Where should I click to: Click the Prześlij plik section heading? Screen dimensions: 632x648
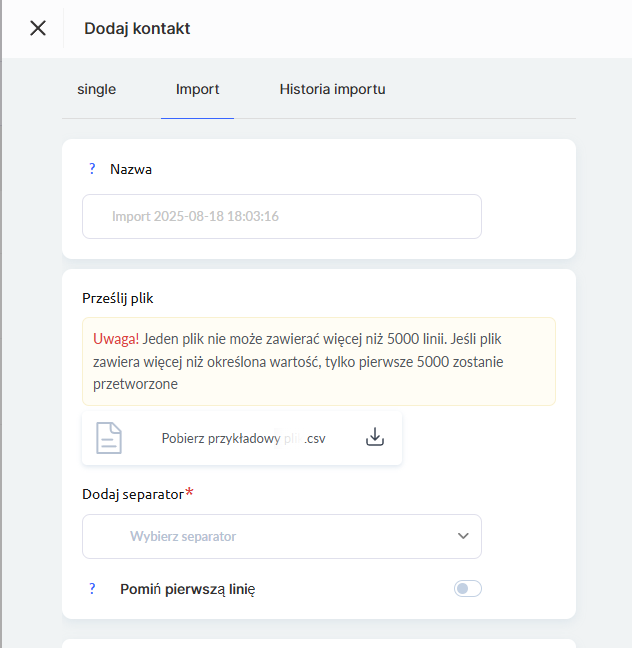tap(118, 298)
